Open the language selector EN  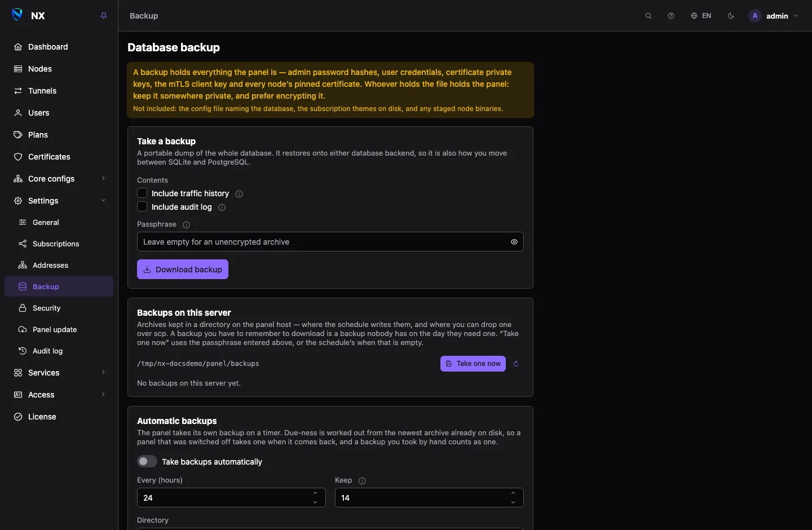point(701,16)
